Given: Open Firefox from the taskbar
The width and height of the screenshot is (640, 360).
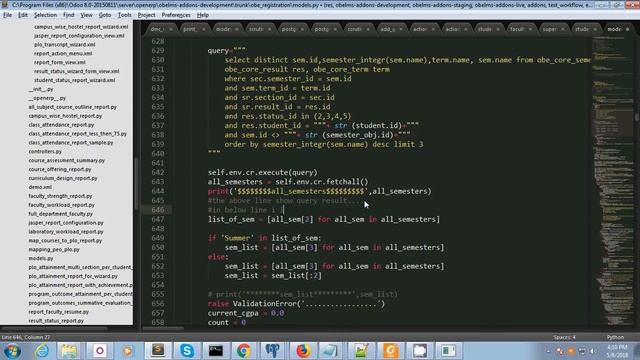Looking at the screenshot, I should point(303,351).
